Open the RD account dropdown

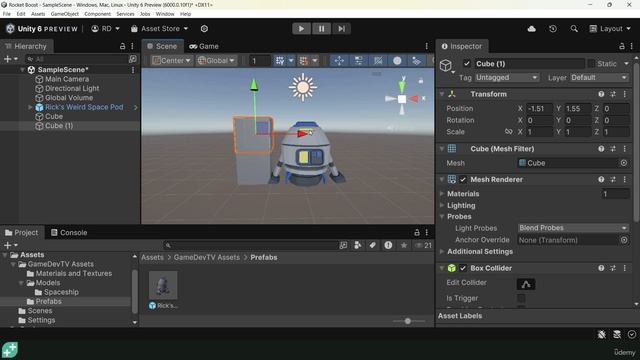[x=106, y=29]
